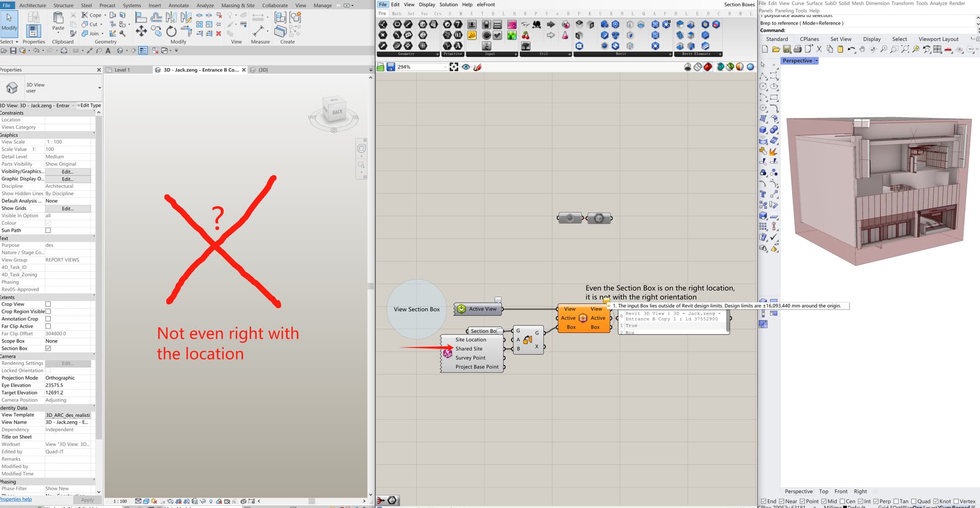Toggle Crop Region Visible checkbox

click(48, 311)
